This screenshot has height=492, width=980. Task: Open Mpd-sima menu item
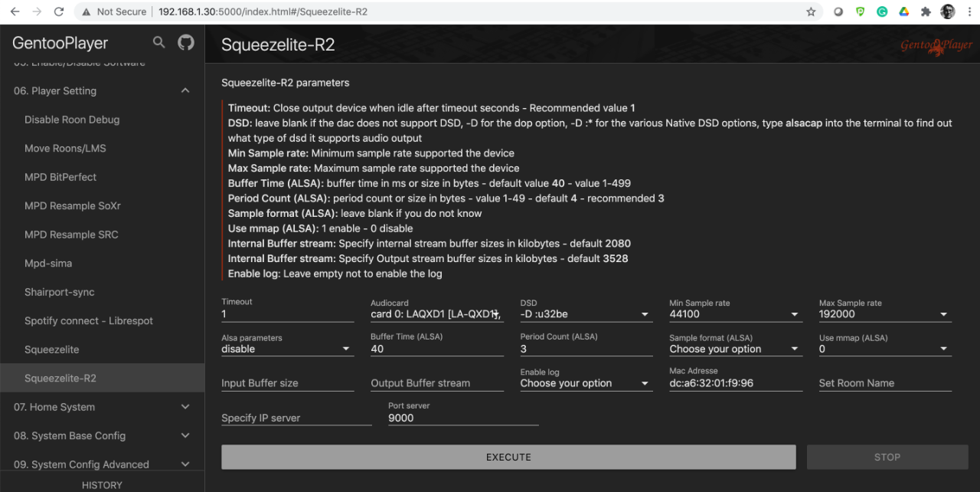click(x=102, y=263)
